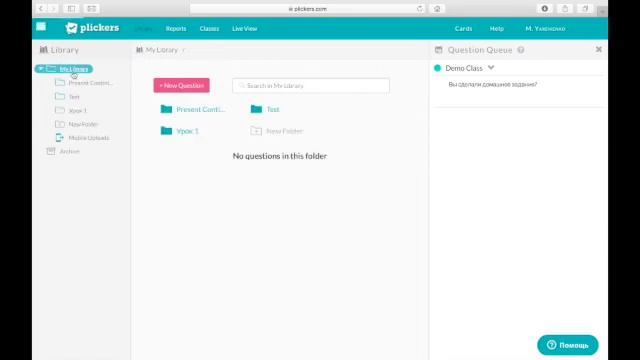The width and height of the screenshot is (640, 360).
Task: Select the queued question "Вы сделали домашнее задание?"
Action: click(493, 84)
